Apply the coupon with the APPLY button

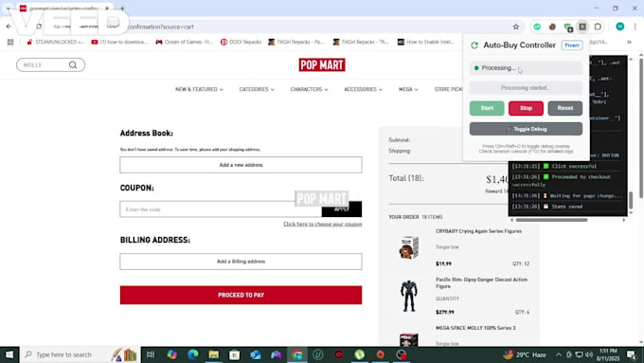click(342, 209)
